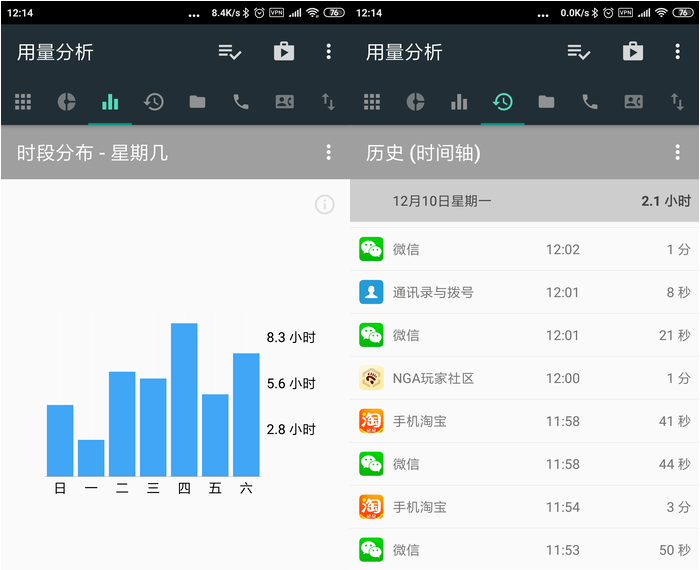Open the options menu beside 时段分布 - 星期几

click(x=328, y=152)
